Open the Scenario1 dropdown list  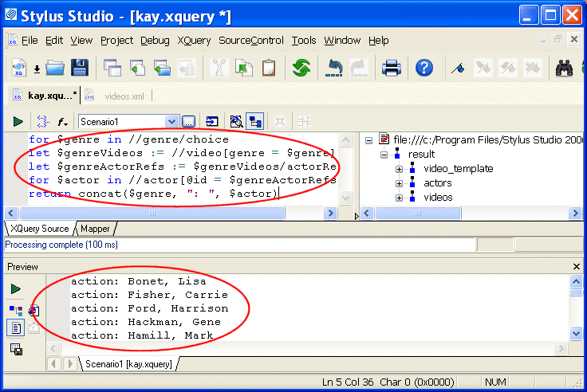[x=171, y=122]
